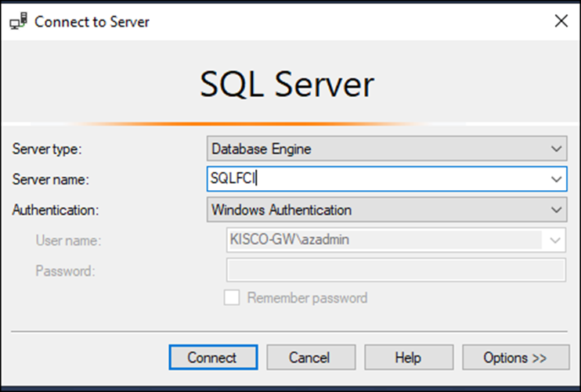The width and height of the screenshot is (581, 392).
Task: Expand the Options >> button
Action: [x=516, y=358]
